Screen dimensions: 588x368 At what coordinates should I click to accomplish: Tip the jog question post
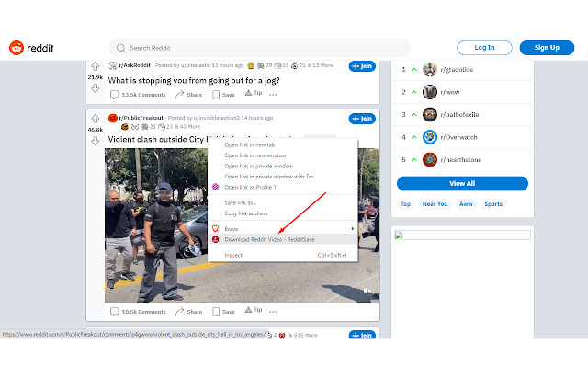[254, 93]
